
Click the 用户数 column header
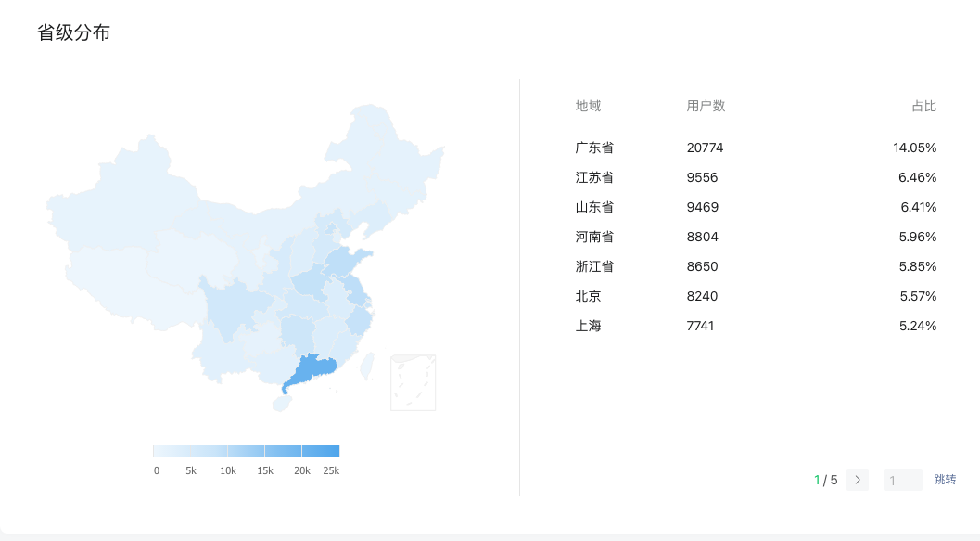(706, 107)
